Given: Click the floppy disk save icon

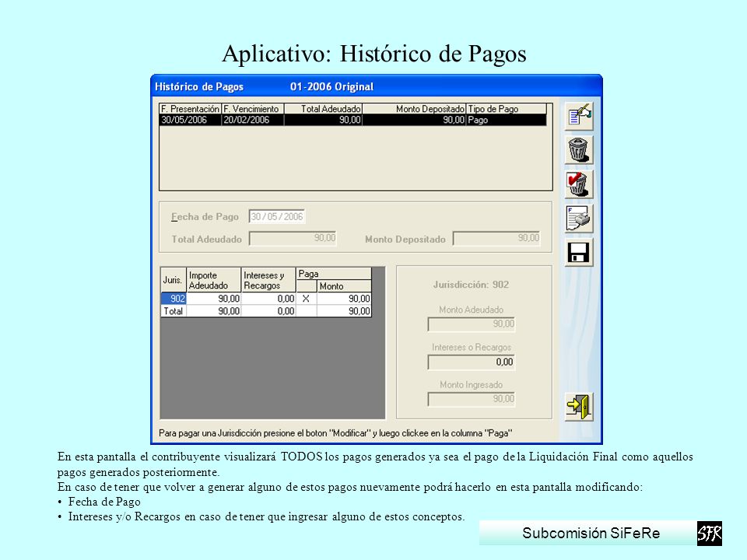Looking at the screenshot, I should point(579,252).
